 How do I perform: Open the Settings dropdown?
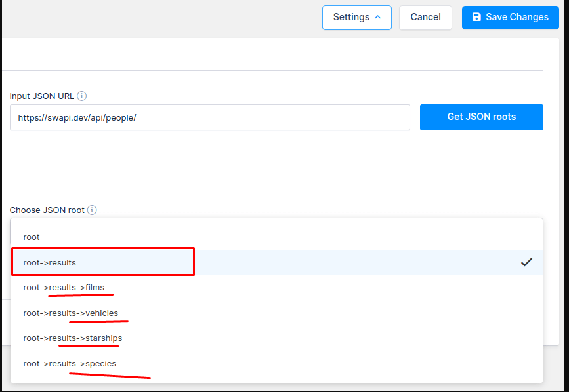356,18
